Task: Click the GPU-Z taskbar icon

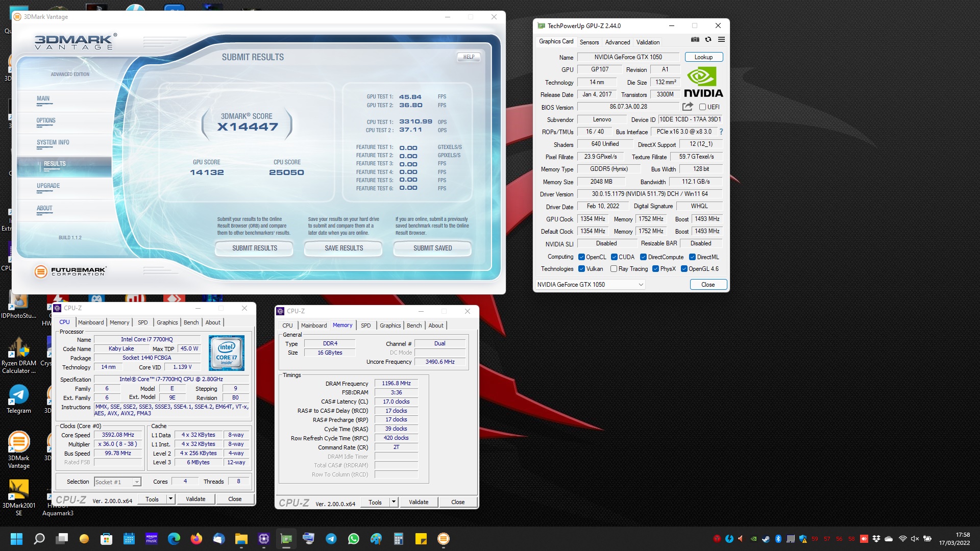Action: (x=286, y=539)
